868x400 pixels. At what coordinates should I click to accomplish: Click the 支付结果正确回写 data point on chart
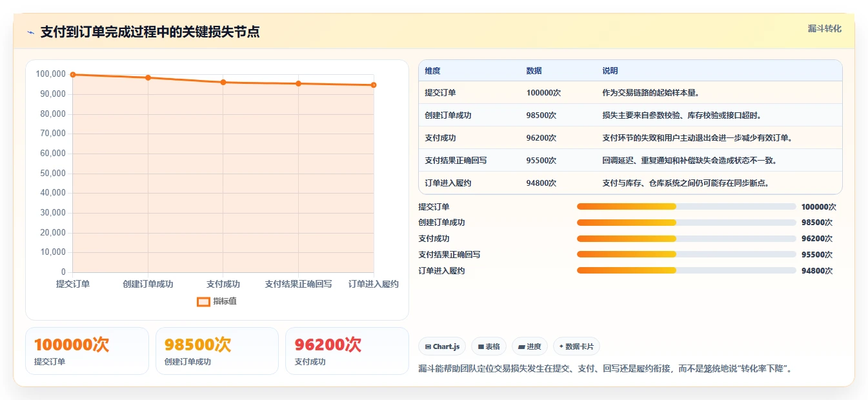point(298,83)
